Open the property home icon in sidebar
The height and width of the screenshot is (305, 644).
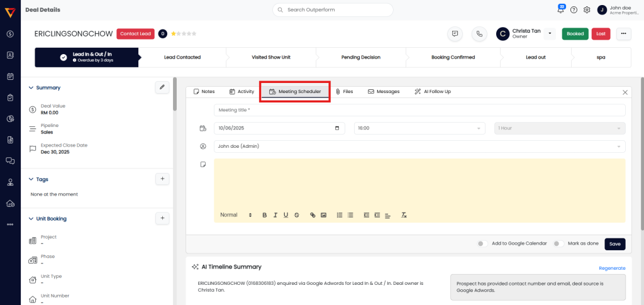point(10,204)
